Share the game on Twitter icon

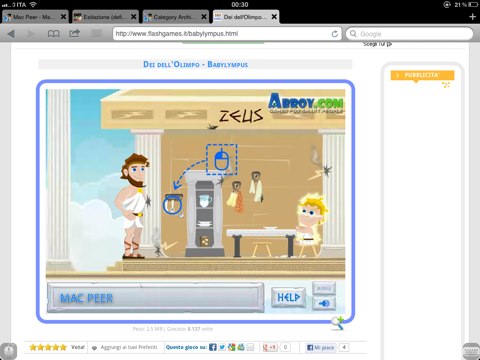click(x=222, y=347)
